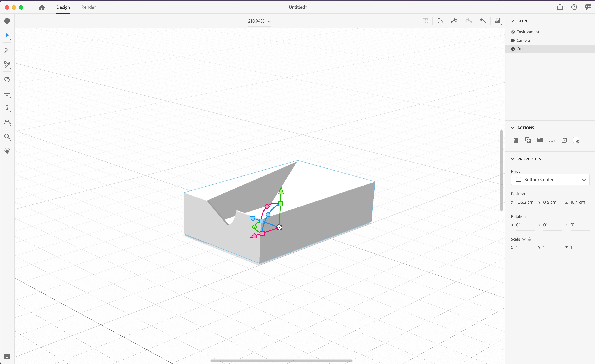Select the Pan camera tool

pyautogui.click(x=7, y=94)
